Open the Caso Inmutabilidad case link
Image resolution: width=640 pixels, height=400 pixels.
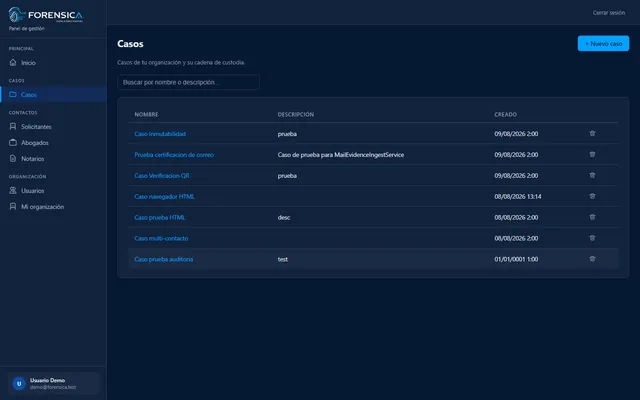160,134
